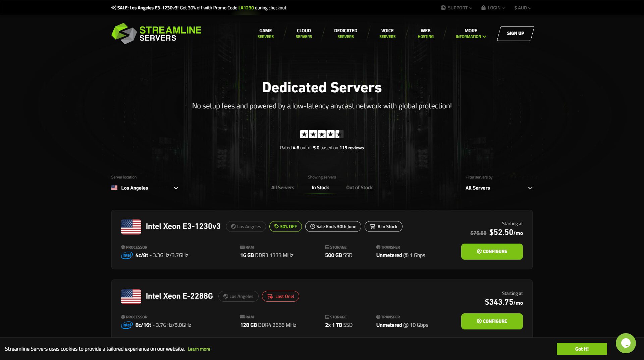Open the 115 reviews link
This screenshot has width=644, height=360.
352,148
